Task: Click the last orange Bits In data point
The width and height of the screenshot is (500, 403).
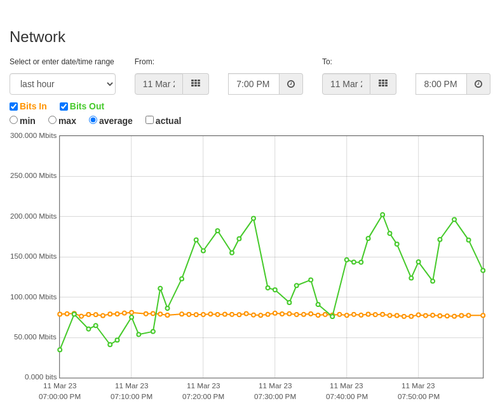Action: [483, 315]
